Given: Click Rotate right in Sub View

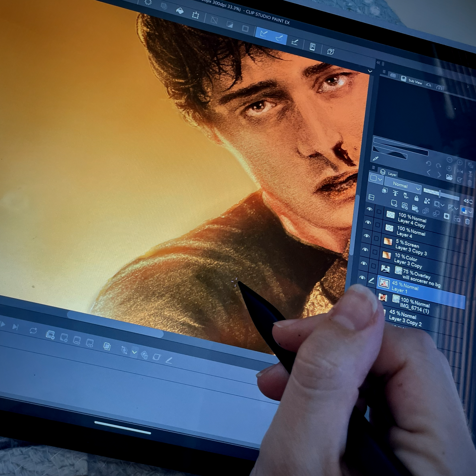Looking at the screenshot, I should tap(438, 166).
